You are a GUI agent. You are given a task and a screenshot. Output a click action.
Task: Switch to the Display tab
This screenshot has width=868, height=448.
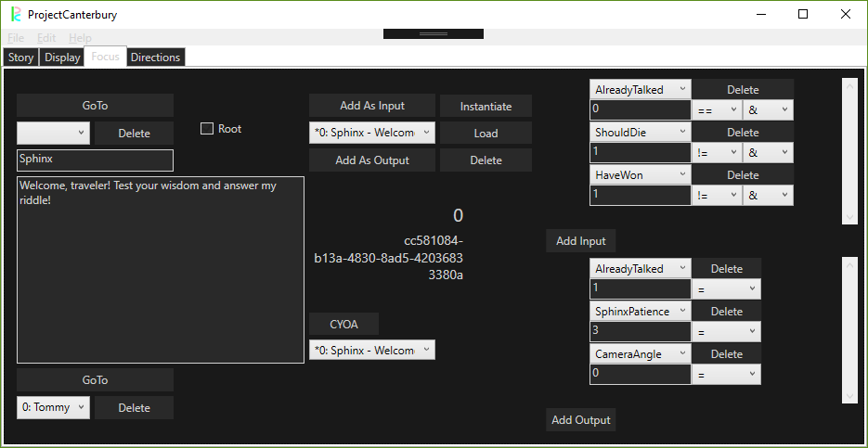(x=62, y=58)
